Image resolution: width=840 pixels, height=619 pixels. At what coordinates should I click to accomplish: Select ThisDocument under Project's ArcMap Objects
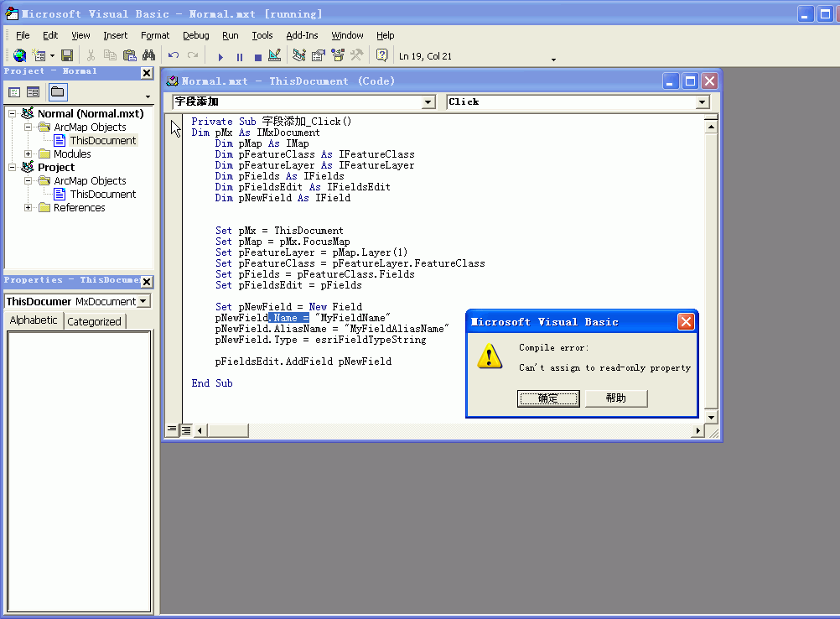coord(103,194)
